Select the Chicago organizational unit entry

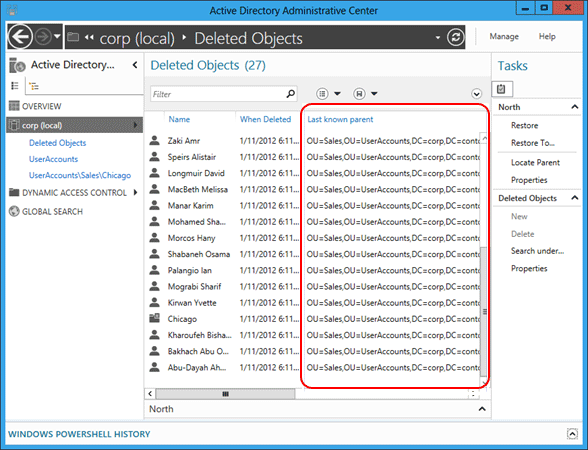(x=182, y=319)
